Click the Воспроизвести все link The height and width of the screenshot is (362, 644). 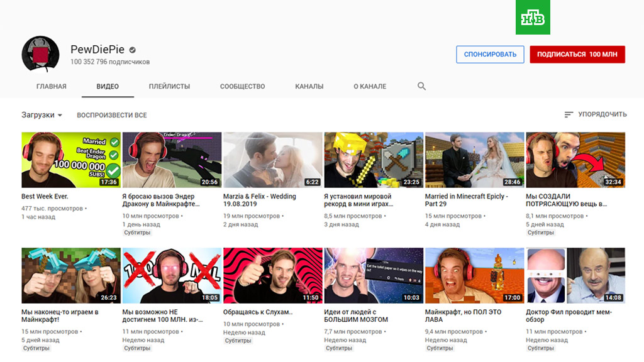[112, 115]
